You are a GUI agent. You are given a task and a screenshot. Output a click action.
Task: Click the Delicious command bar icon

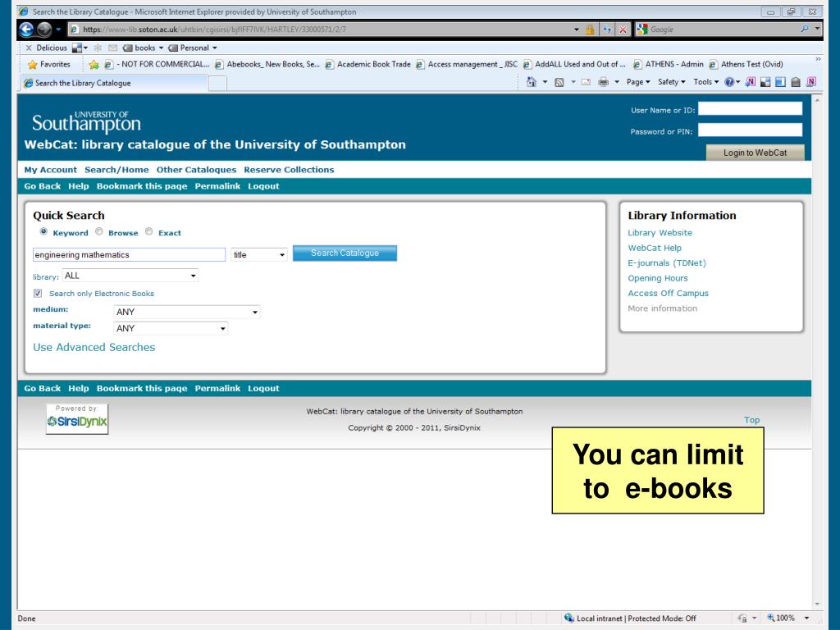(x=765, y=82)
